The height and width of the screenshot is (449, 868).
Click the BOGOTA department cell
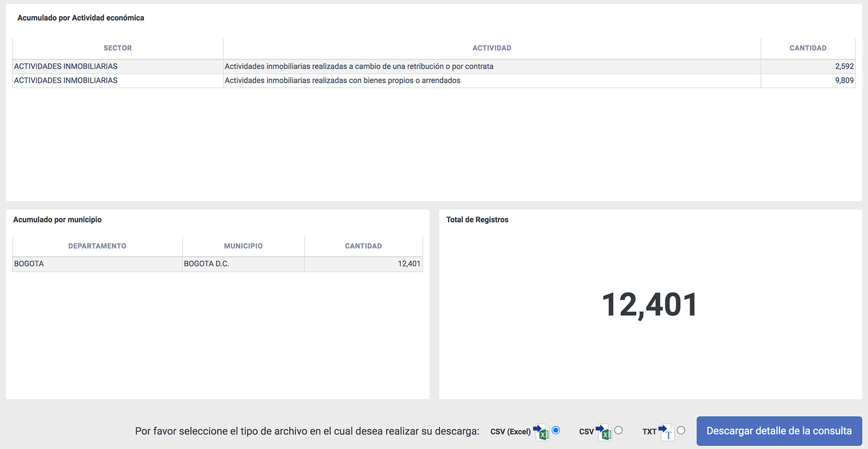(x=29, y=264)
